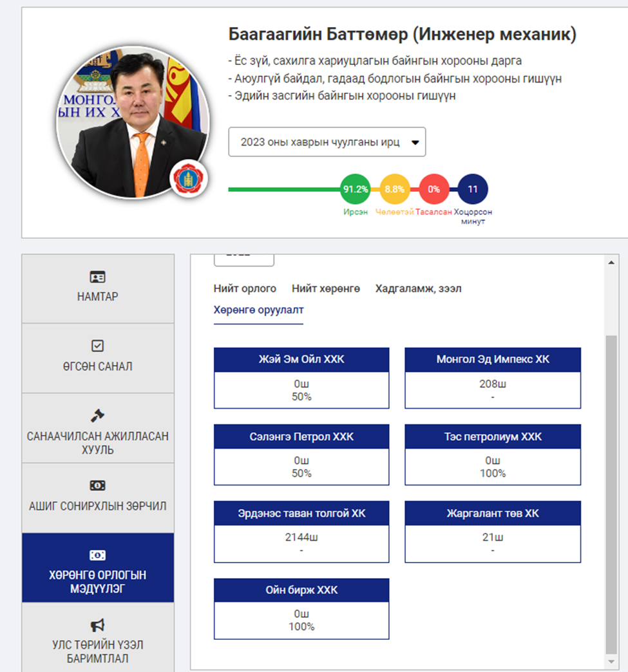The height and width of the screenshot is (672, 628).
Task: Select the ХӨРӨНГӨ ОРЛОГЫН МЭДҮҮЛЭГ section
Action: coord(98,568)
